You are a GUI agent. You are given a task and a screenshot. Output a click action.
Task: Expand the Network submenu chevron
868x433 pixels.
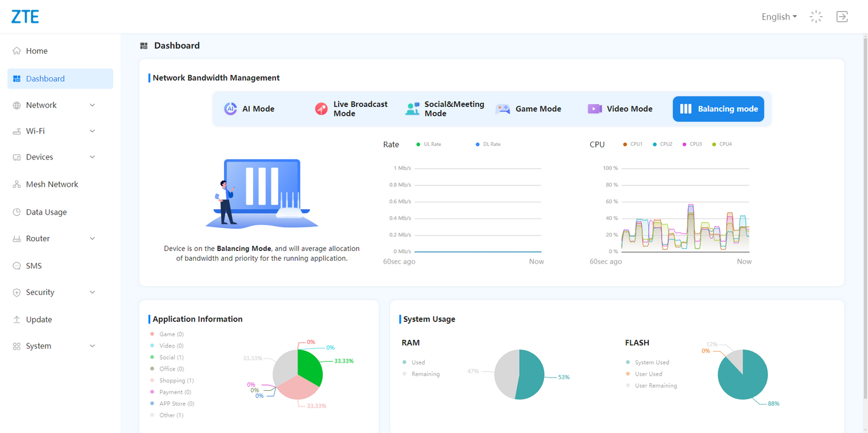(x=92, y=105)
